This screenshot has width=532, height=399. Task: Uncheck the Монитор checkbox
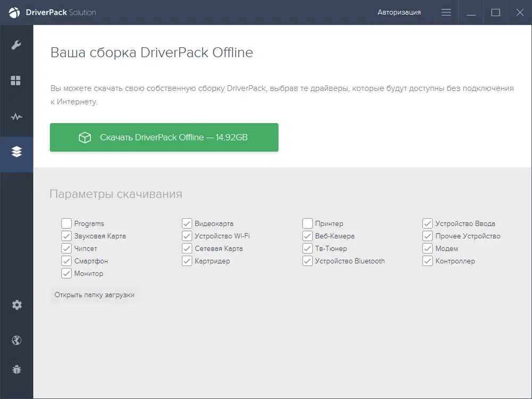point(66,273)
